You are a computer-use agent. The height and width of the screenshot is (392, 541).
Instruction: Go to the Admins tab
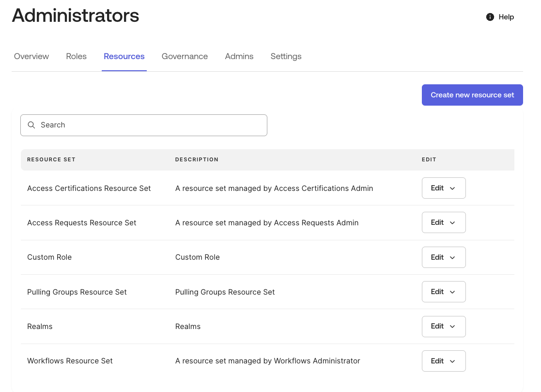pyautogui.click(x=239, y=56)
